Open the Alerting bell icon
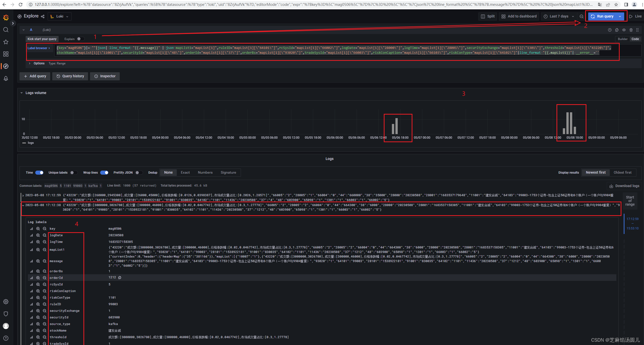 6,78
